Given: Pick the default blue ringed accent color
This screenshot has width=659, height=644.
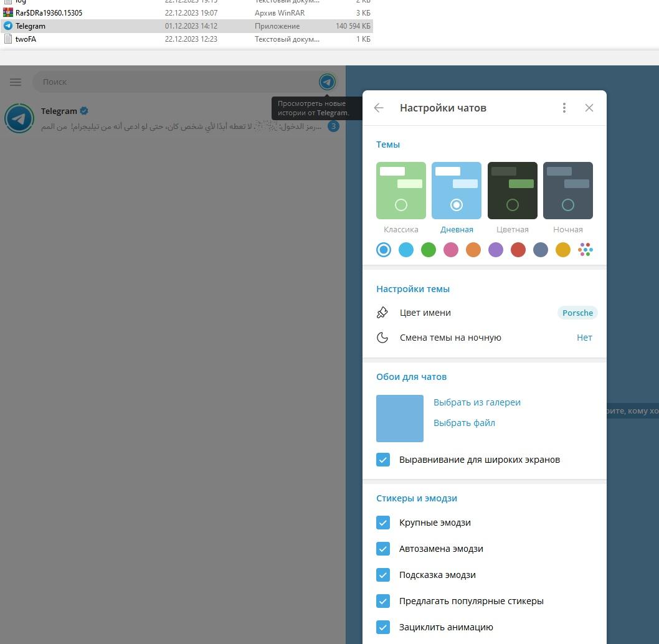Looking at the screenshot, I should [383, 250].
